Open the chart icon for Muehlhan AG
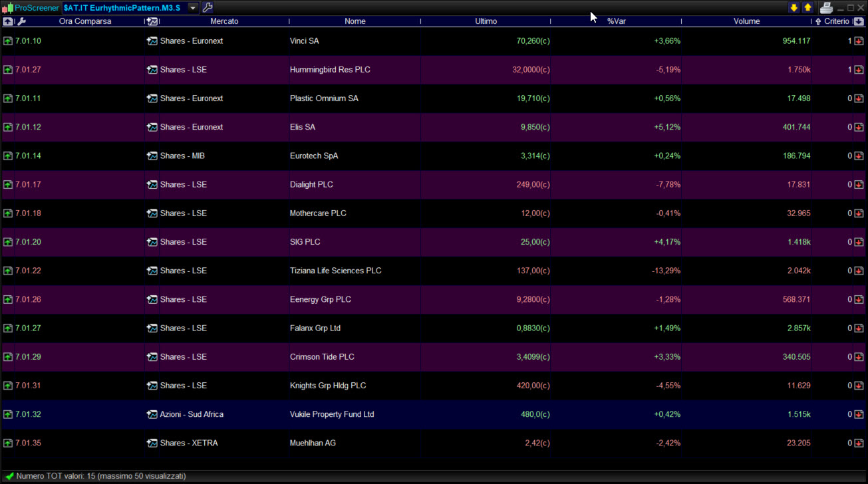 [x=152, y=443]
